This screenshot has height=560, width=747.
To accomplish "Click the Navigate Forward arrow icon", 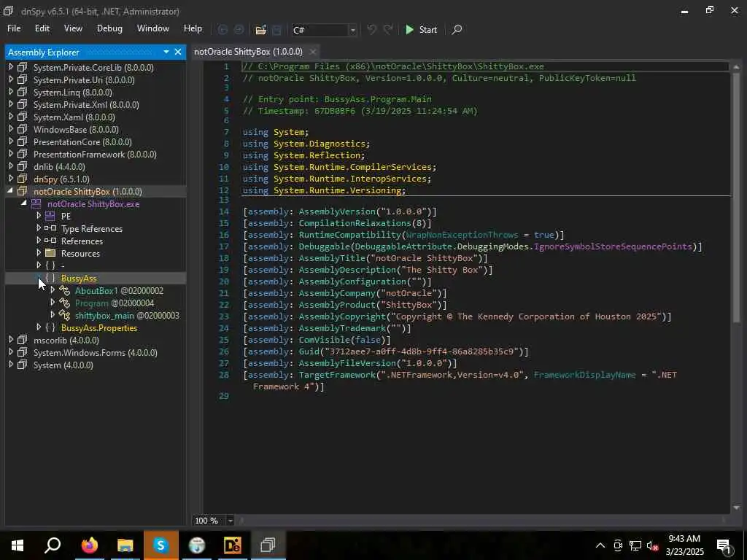I will (239, 29).
